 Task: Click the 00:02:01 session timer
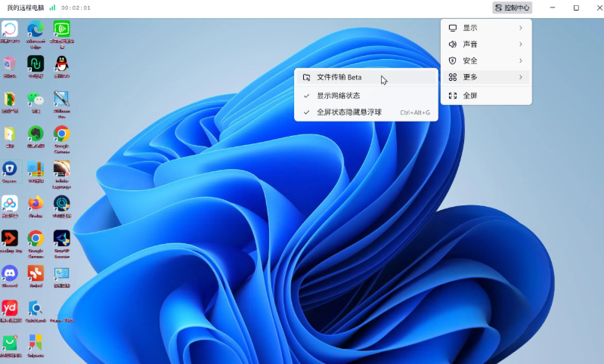(76, 8)
